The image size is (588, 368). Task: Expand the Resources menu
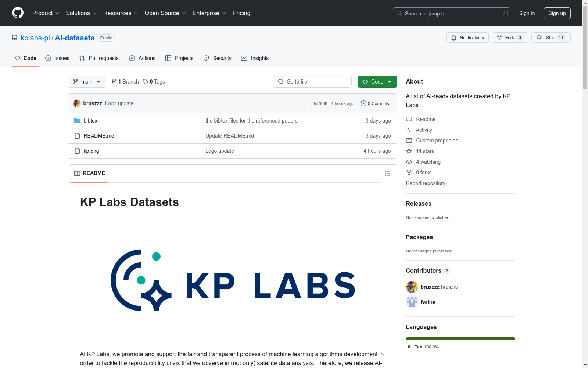(121, 13)
